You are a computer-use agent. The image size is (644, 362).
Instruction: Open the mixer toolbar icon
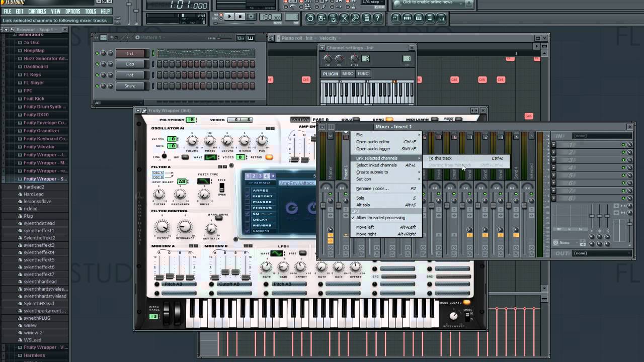tap(441, 18)
